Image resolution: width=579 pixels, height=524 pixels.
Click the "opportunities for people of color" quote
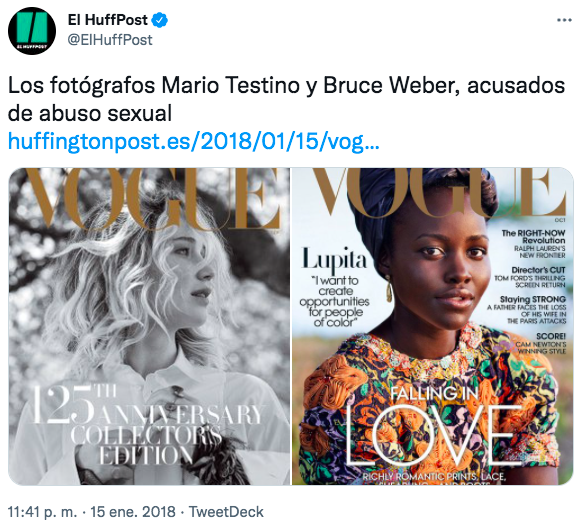tap(335, 302)
